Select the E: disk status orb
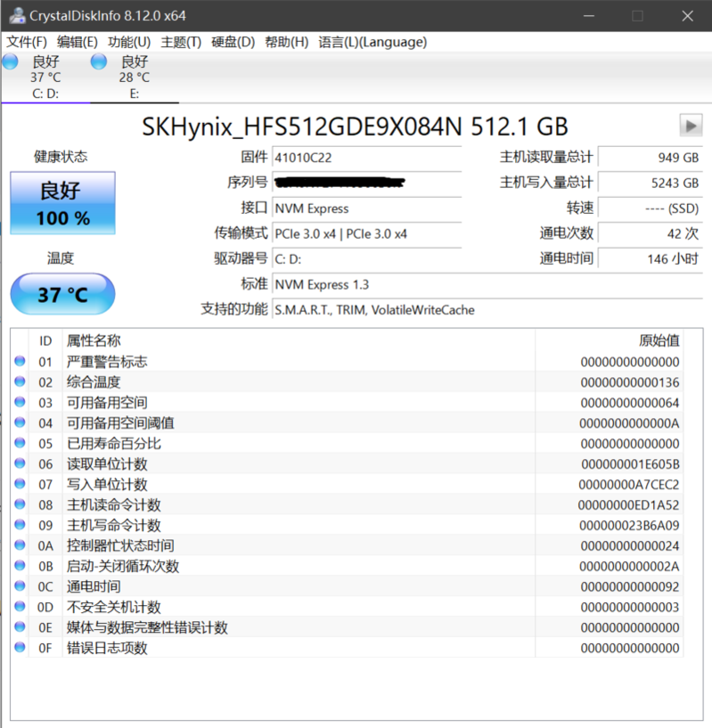 [99, 61]
